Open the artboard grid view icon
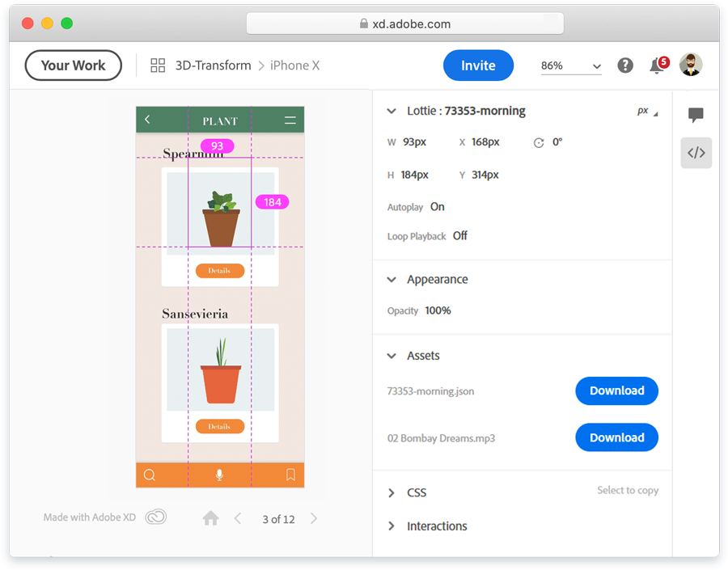The image size is (728, 570). coord(158,65)
